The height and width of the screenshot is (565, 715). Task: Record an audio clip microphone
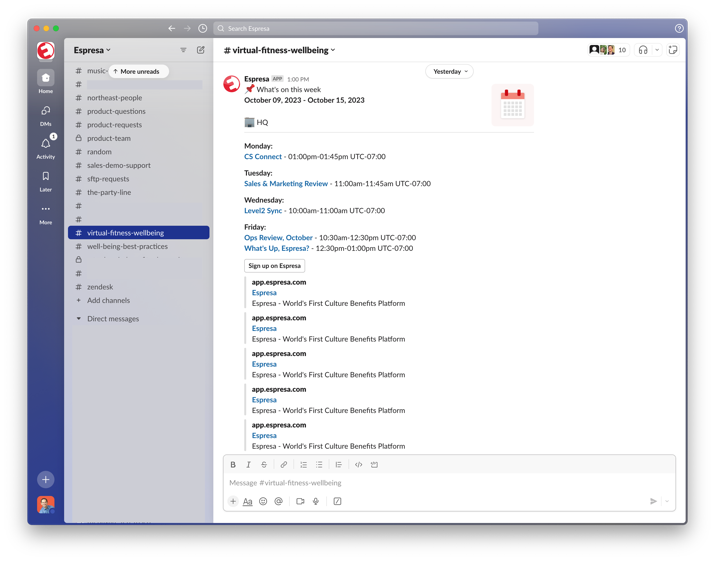coord(316,501)
